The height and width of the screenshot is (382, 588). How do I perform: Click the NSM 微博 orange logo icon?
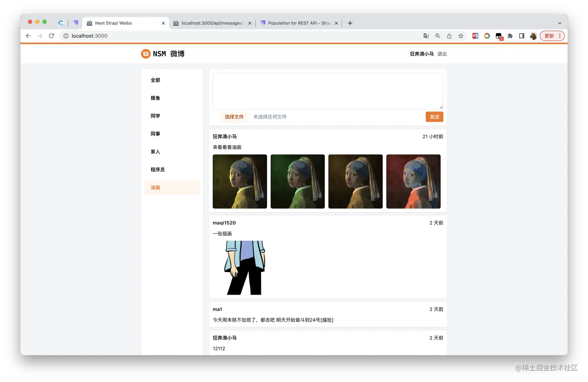tap(145, 54)
